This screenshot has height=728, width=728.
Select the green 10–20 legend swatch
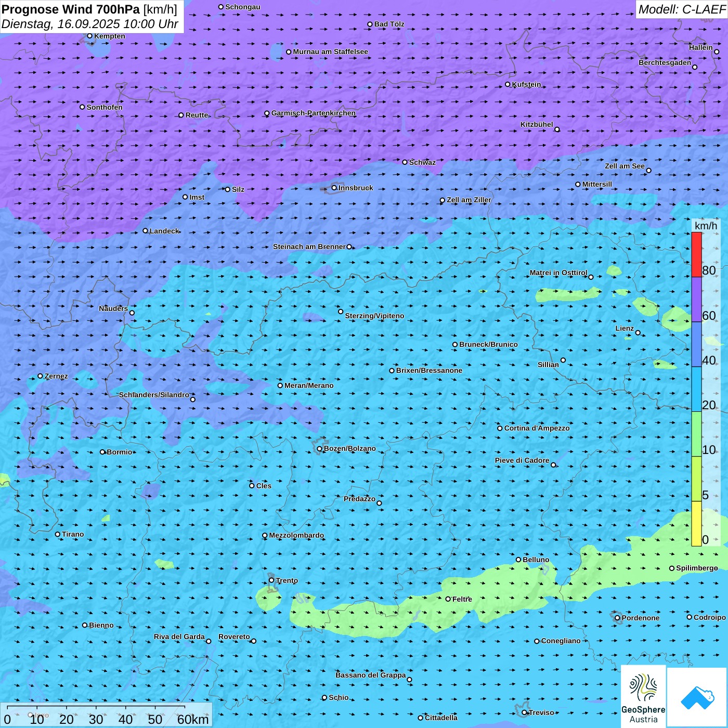tap(696, 434)
